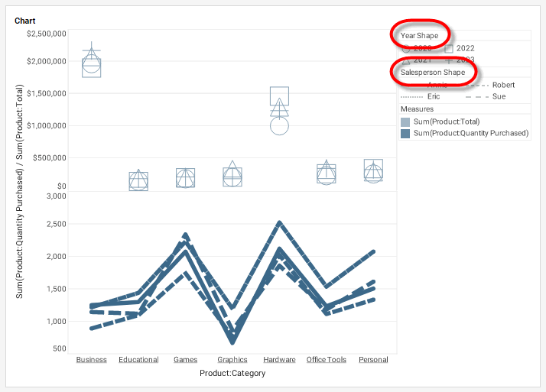Image resolution: width=546 pixels, height=392 pixels.
Task: Click the Games category axis label
Action: tap(185, 360)
